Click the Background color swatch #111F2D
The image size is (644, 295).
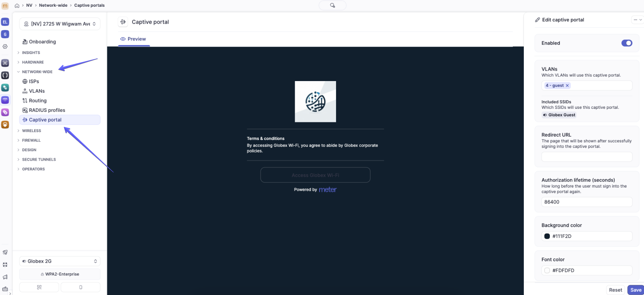click(547, 236)
